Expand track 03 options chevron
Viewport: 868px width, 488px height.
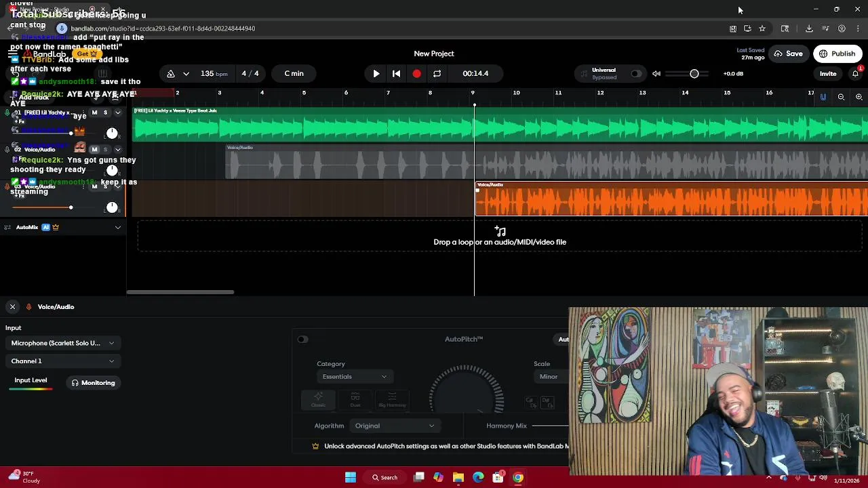coord(117,186)
